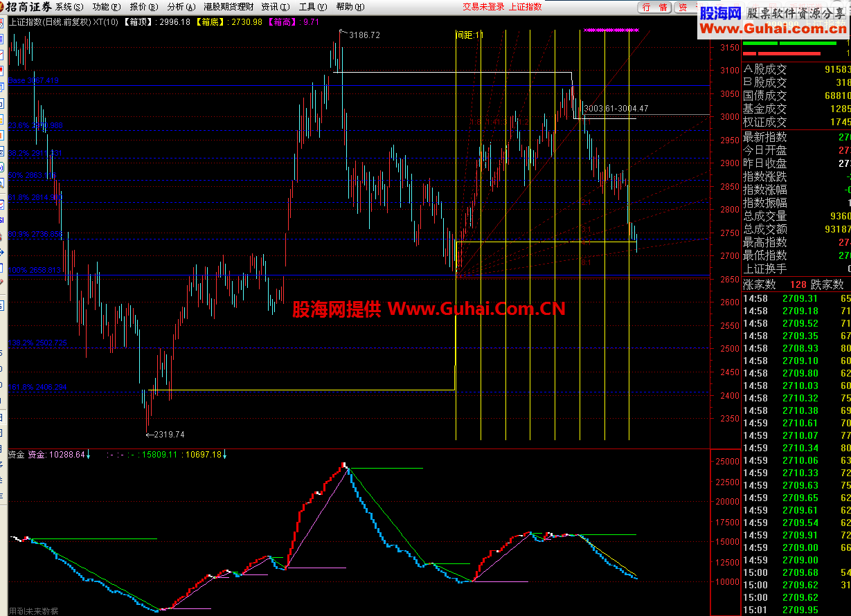Click the 用到未来数据 notice text
Screen dimensions: 851x616
(x=33, y=610)
